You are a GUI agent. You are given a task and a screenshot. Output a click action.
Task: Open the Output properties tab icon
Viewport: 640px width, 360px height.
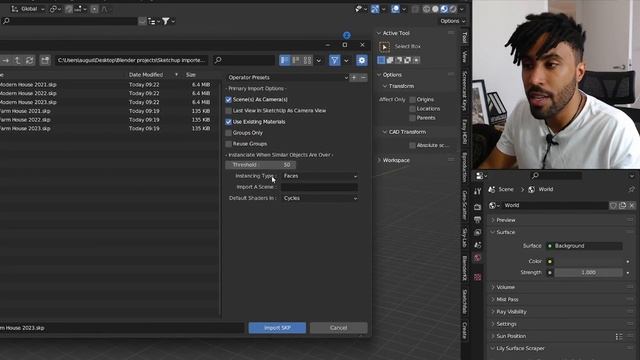point(478,220)
